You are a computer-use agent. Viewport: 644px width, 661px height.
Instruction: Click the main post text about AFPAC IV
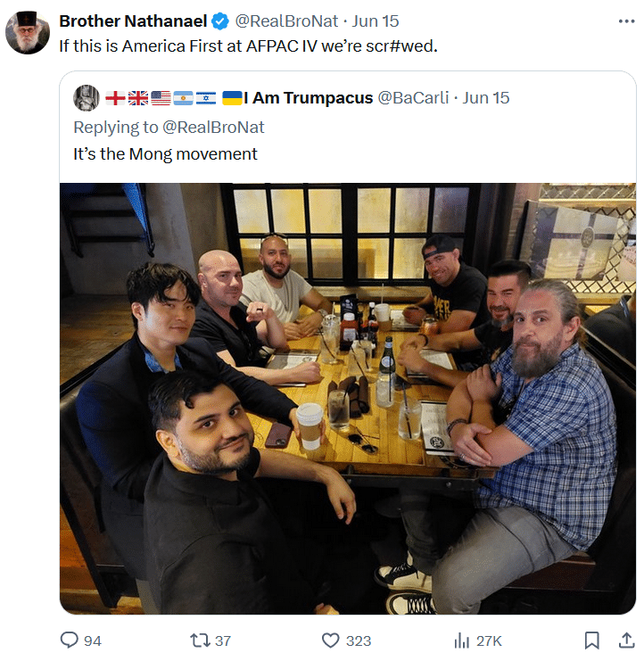coord(248,46)
